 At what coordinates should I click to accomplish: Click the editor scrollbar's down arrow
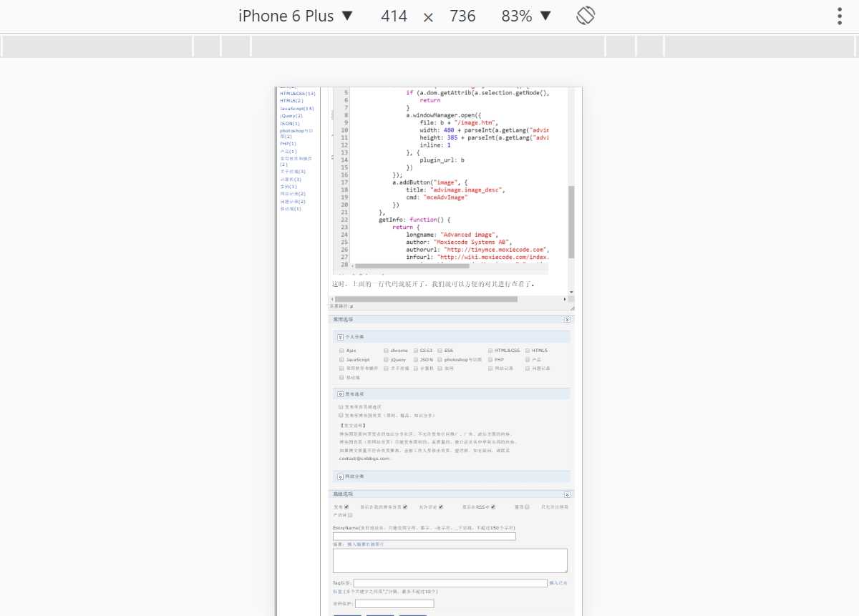click(571, 292)
